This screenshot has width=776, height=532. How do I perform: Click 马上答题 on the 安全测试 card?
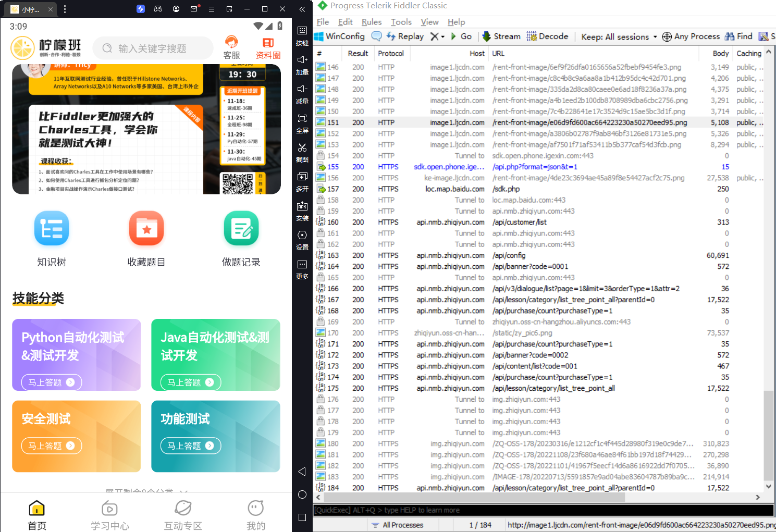pos(52,446)
